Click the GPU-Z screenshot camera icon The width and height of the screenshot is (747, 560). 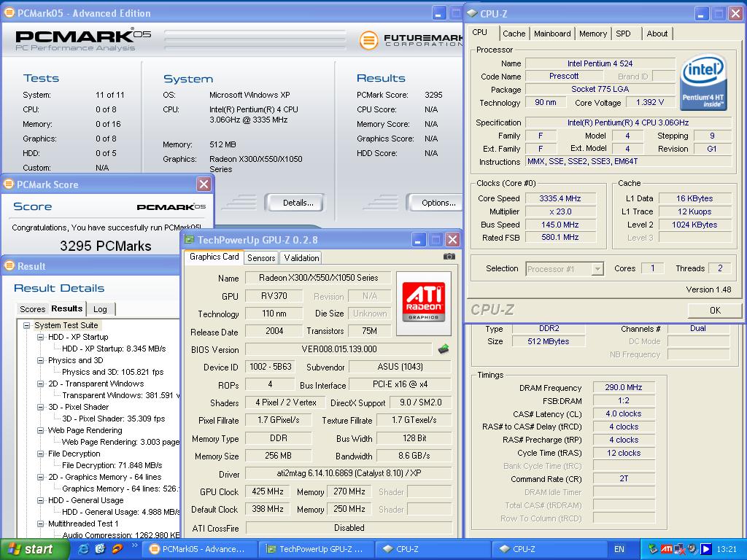point(449,257)
